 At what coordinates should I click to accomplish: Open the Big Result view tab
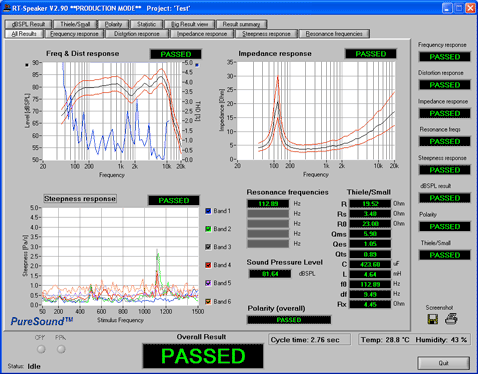point(190,24)
